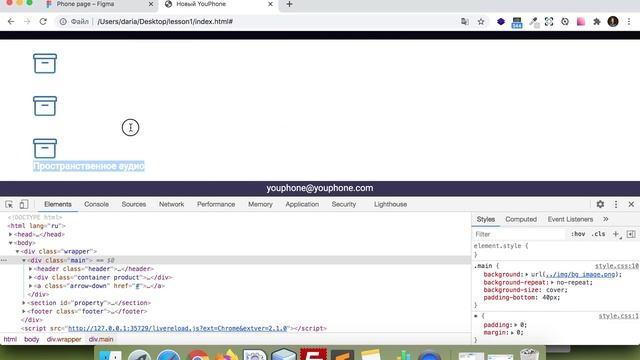Switch to the Network tab
The image size is (640, 360).
tap(171, 204)
